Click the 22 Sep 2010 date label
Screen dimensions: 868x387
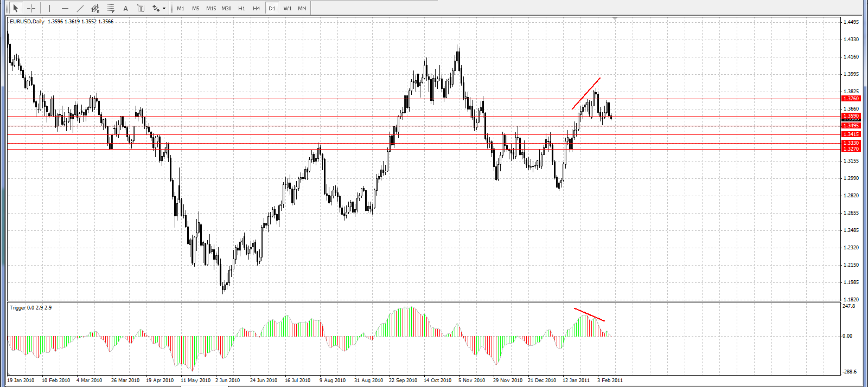tap(403, 380)
